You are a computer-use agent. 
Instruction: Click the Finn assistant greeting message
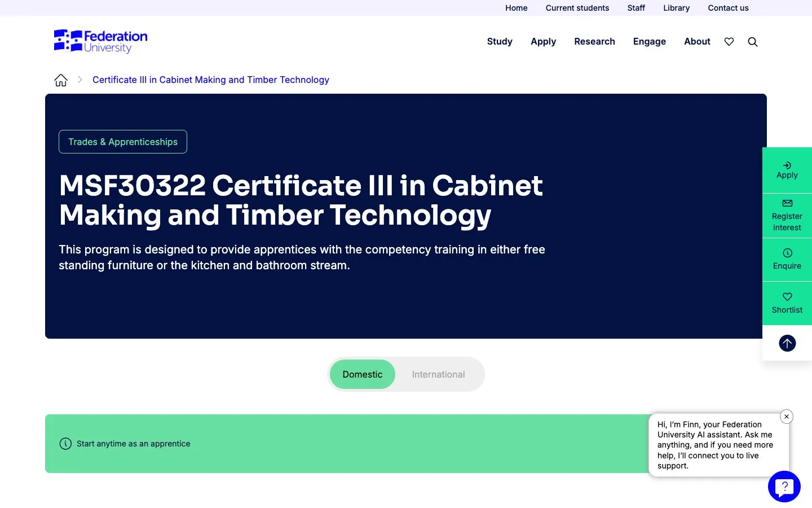coord(715,445)
